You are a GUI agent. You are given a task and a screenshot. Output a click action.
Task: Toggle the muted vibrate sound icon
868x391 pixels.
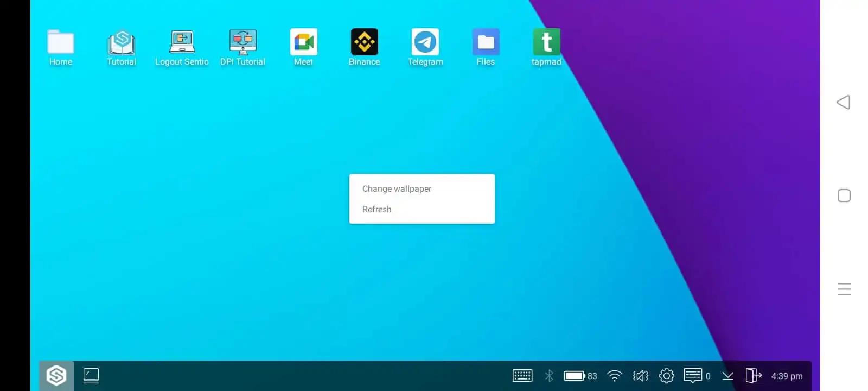(x=641, y=376)
